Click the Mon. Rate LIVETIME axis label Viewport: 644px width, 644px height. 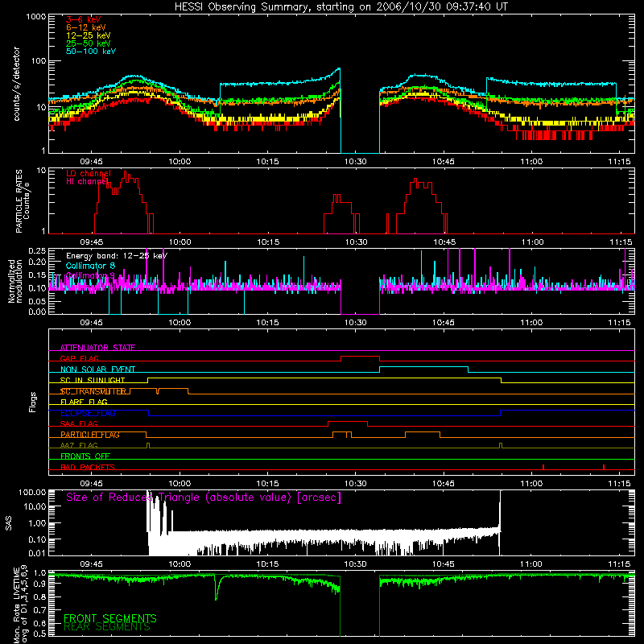coord(21,605)
